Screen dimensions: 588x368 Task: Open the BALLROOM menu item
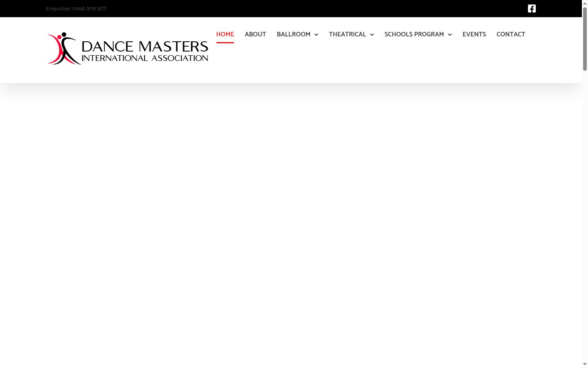coord(294,34)
